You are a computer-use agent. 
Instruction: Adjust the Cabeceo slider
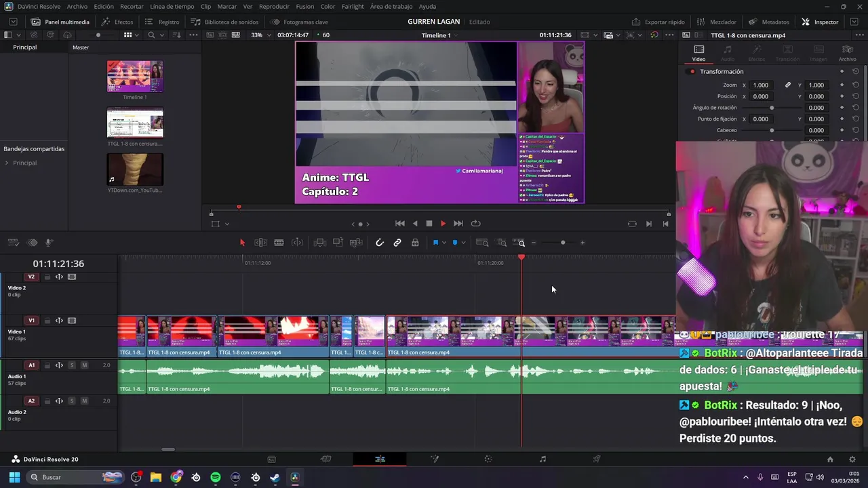click(772, 130)
